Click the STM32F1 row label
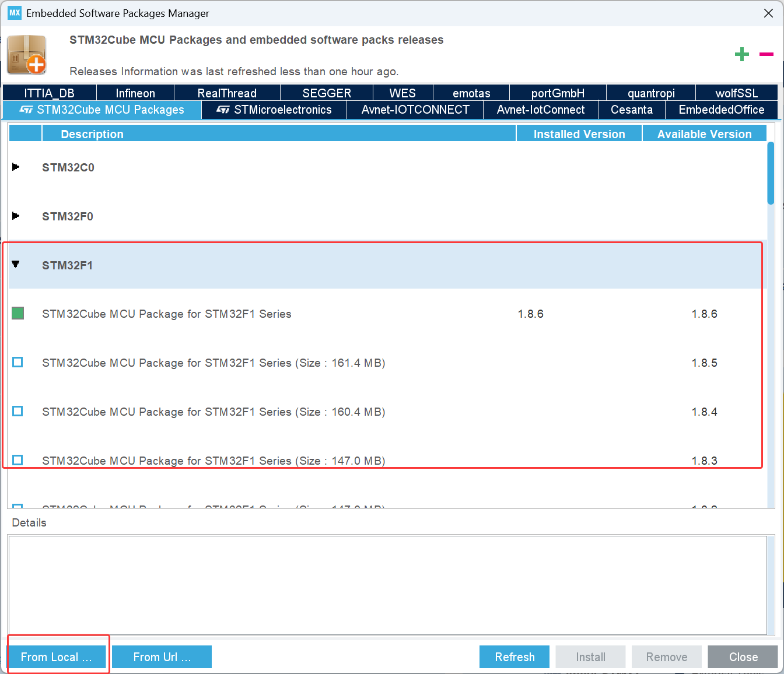The width and height of the screenshot is (784, 674). pos(68,265)
